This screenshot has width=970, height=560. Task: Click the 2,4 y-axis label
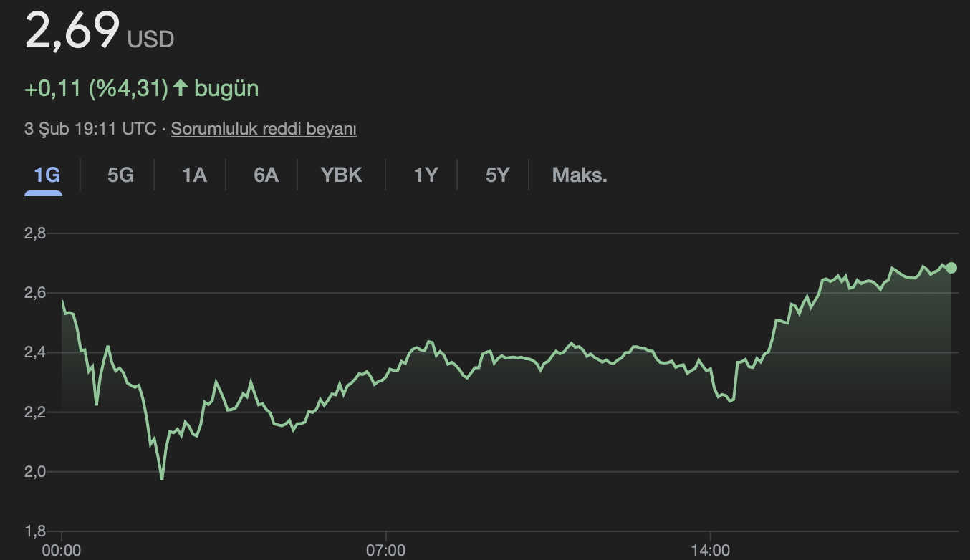[35, 352]
